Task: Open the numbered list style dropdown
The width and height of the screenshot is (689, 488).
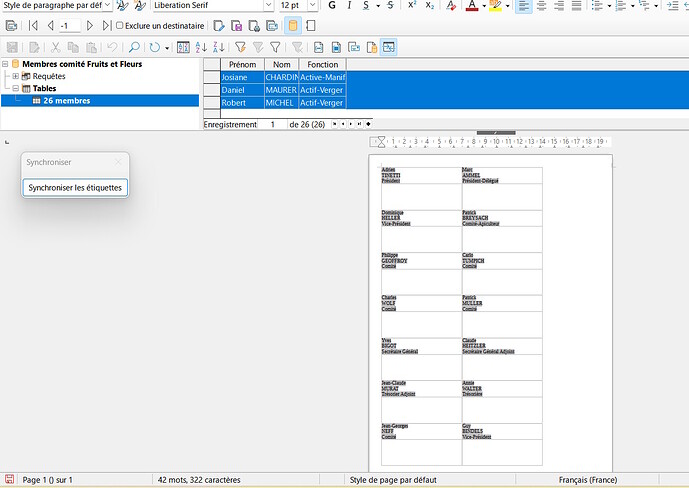Action: pos(632,6)
